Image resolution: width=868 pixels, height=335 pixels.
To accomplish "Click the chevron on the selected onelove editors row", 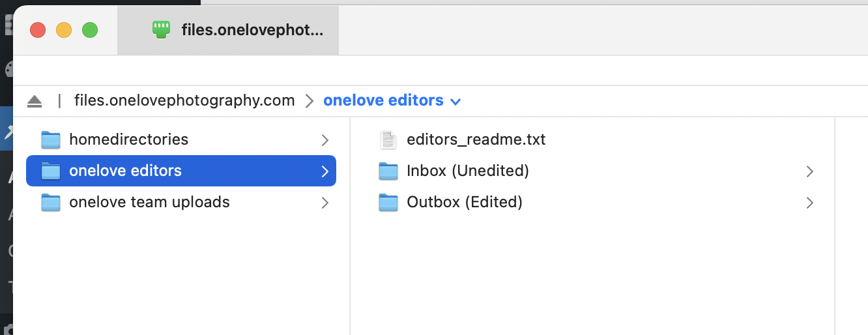I will [x=325, y=171].
